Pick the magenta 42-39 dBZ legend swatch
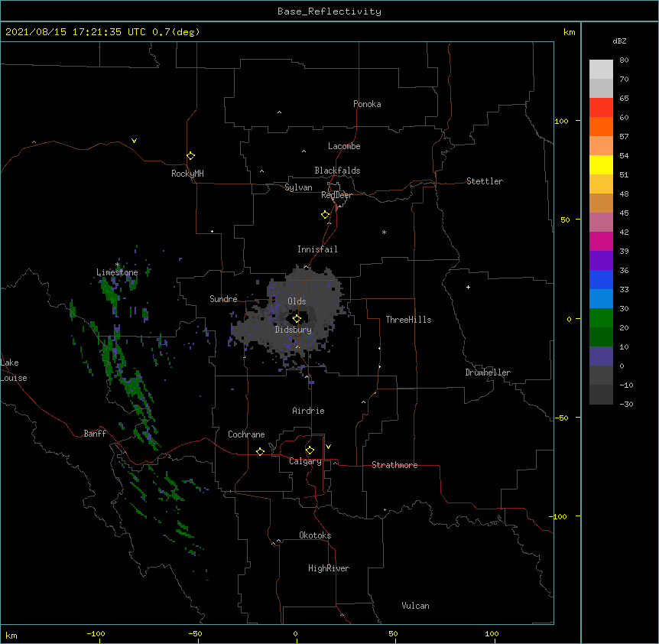659x644 pixels. coord(601,241)
